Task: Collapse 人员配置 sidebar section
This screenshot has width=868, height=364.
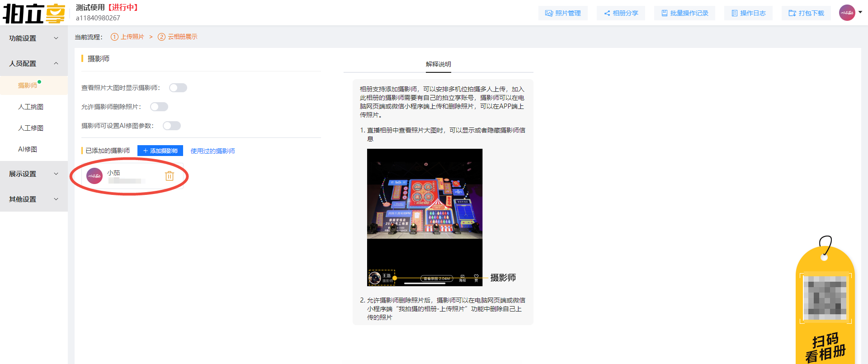Action: 34,64
